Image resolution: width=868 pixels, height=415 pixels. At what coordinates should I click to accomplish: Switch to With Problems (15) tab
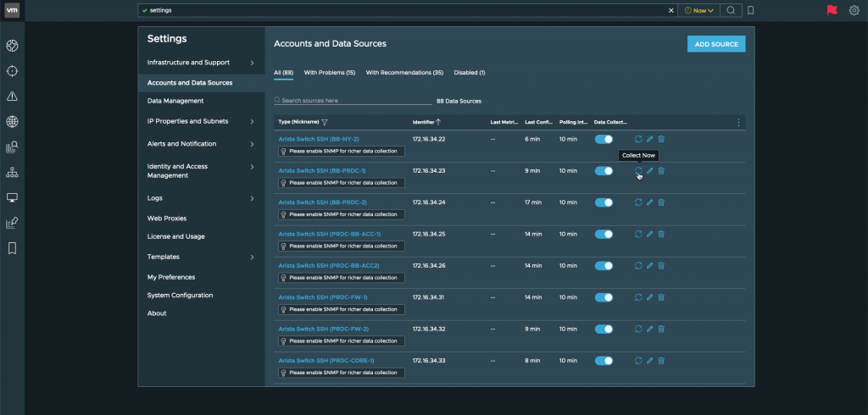pos(329,73)
